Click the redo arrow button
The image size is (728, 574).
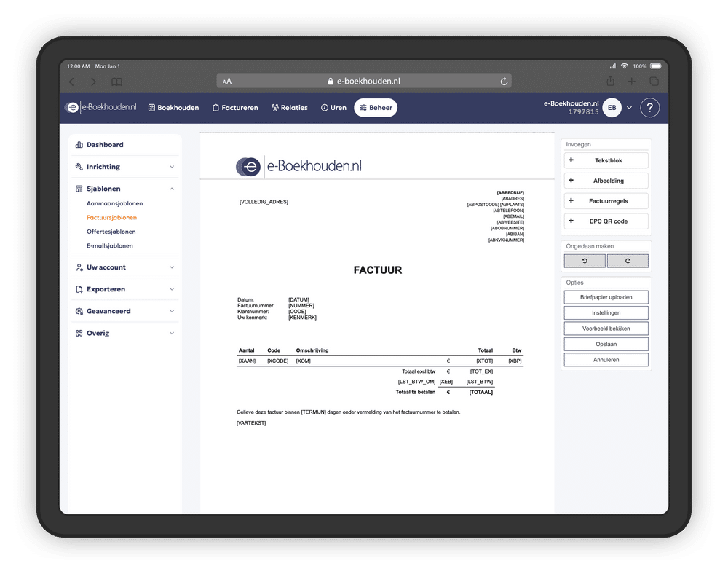(x=627, y=261)
